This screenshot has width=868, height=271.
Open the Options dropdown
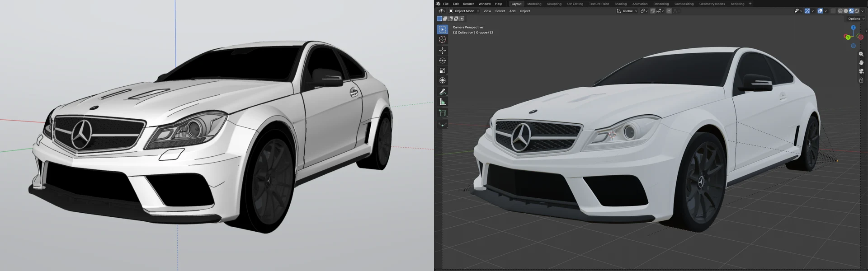(856, 19)
